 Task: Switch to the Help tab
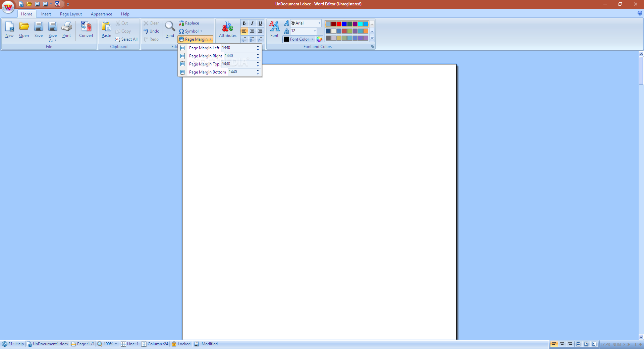coord(125,14)
